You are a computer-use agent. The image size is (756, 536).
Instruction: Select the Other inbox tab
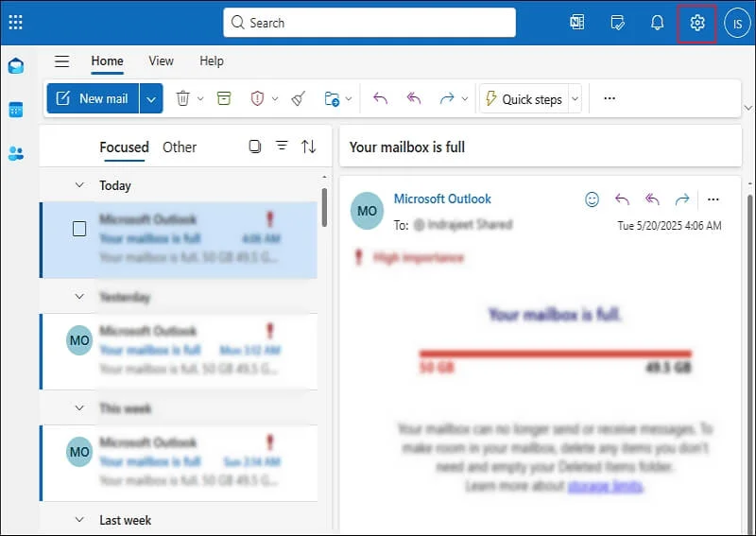180,147
